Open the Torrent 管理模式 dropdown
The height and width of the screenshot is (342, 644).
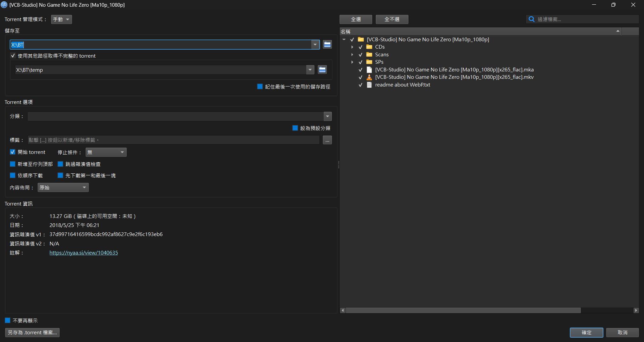click(61, 19)
